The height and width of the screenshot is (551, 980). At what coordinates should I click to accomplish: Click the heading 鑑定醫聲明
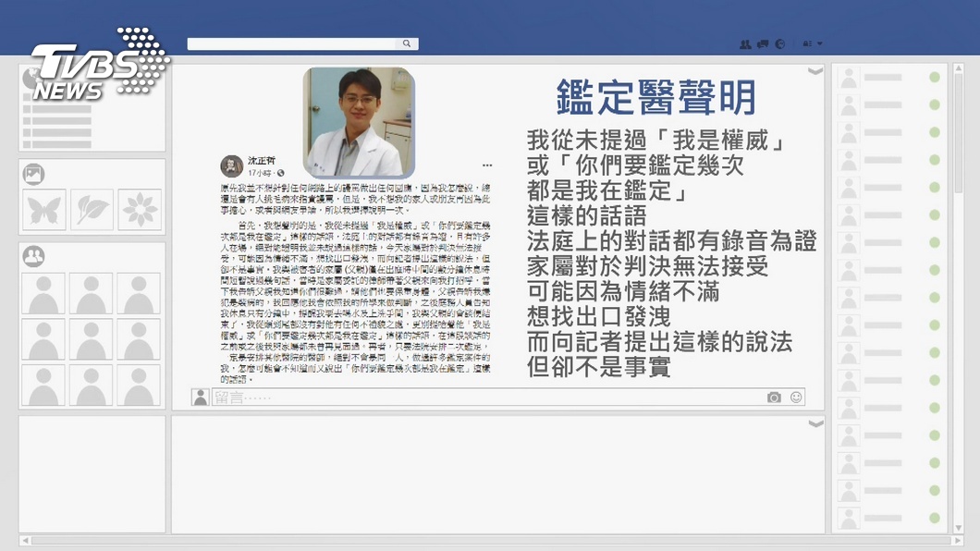point(656,97)
